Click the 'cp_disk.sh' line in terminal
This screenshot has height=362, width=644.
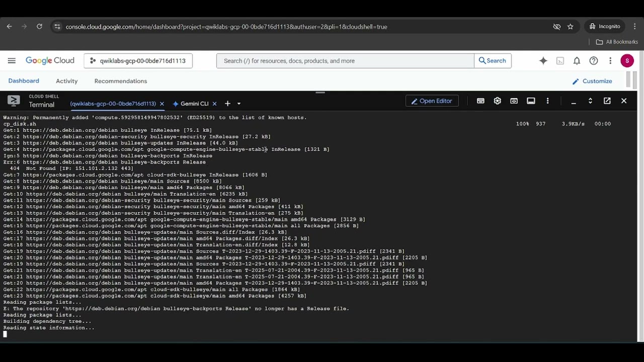point(20,124)
